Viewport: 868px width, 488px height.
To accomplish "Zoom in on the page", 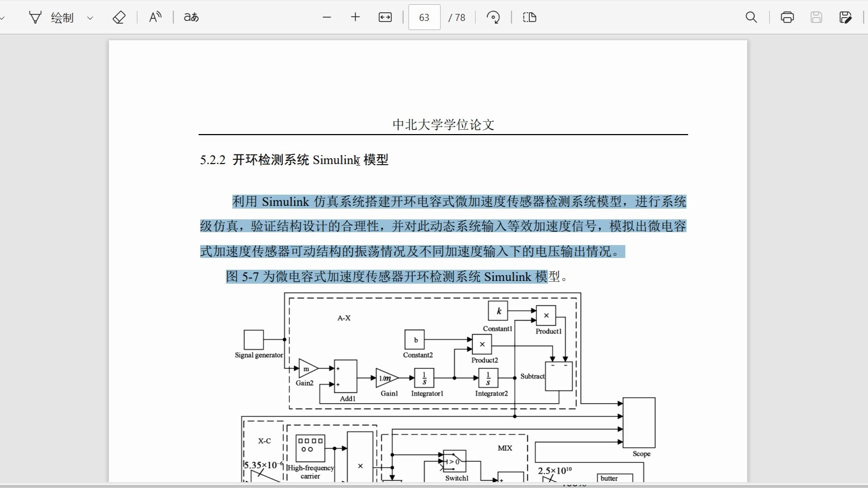I will point(355,17).
